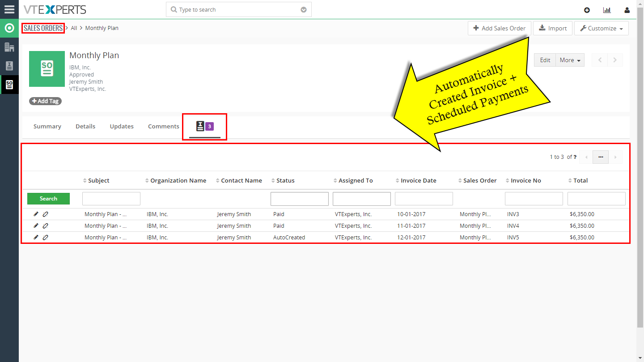Click Add Sales Order button

click(x=500, y=28)
